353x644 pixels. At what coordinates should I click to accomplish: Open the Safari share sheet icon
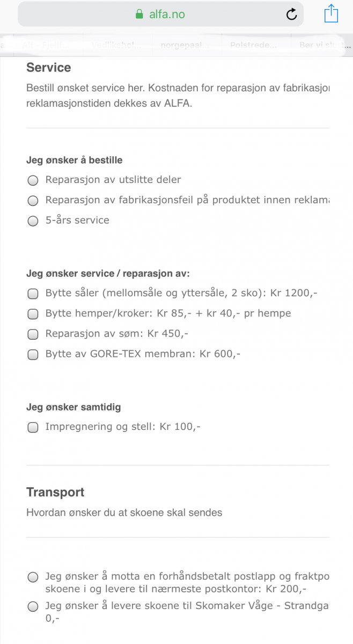[331, 13]
